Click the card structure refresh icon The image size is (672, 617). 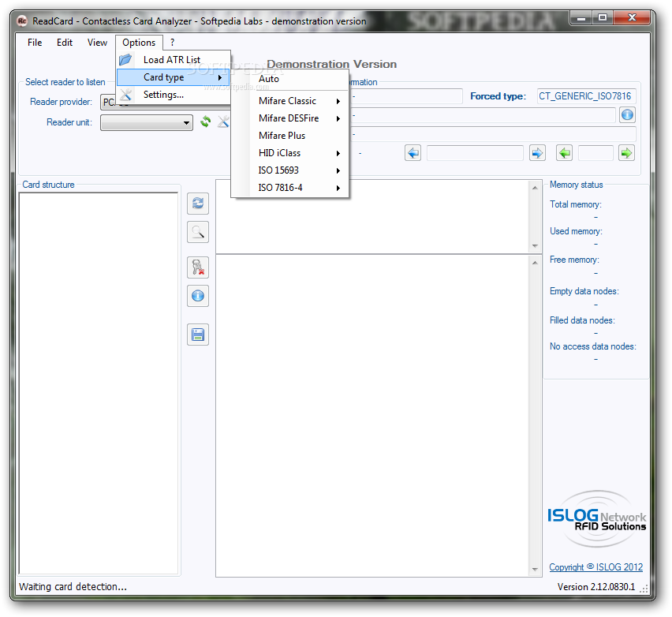click(198, 204)
